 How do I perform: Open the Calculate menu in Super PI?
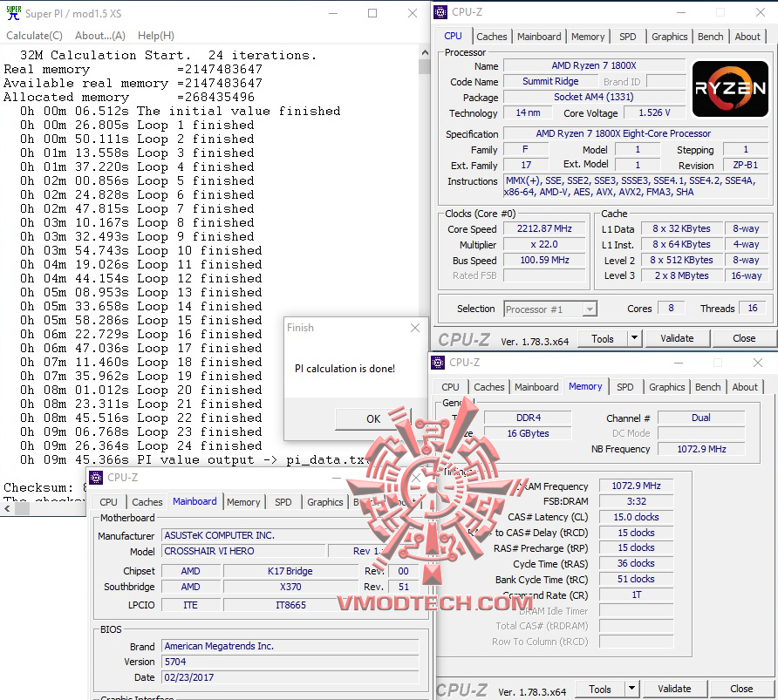click(34, 35)
